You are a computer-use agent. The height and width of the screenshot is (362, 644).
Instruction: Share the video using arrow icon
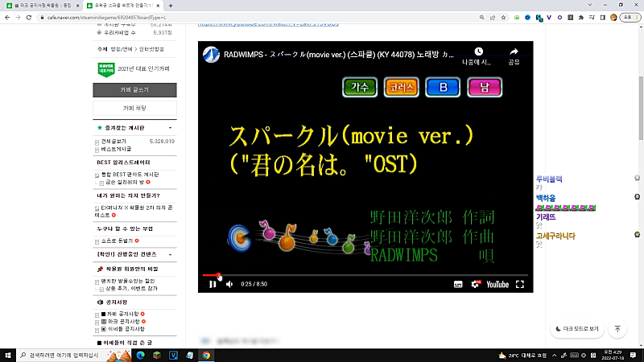coord(514,55)
